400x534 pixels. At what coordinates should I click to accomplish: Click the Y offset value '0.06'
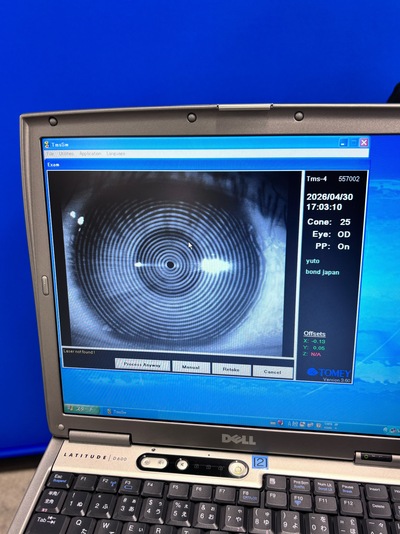[319, 348]
